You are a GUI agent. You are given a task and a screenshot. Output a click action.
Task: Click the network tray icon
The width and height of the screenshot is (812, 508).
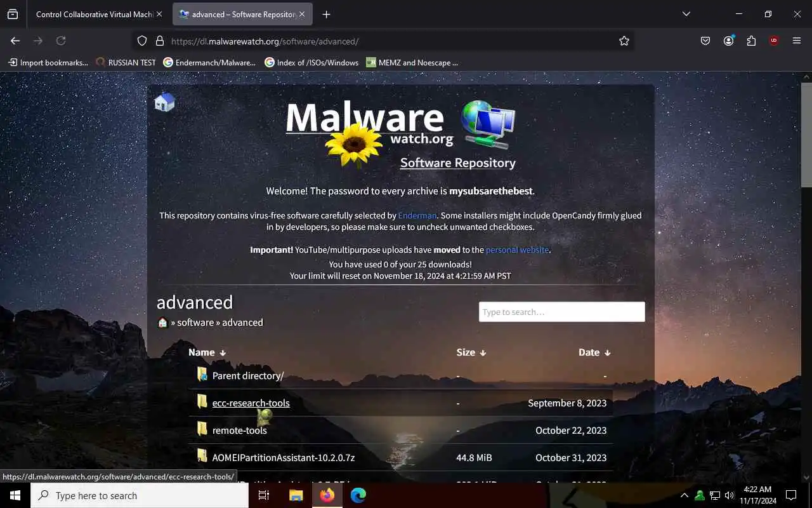tap(714, 495)
